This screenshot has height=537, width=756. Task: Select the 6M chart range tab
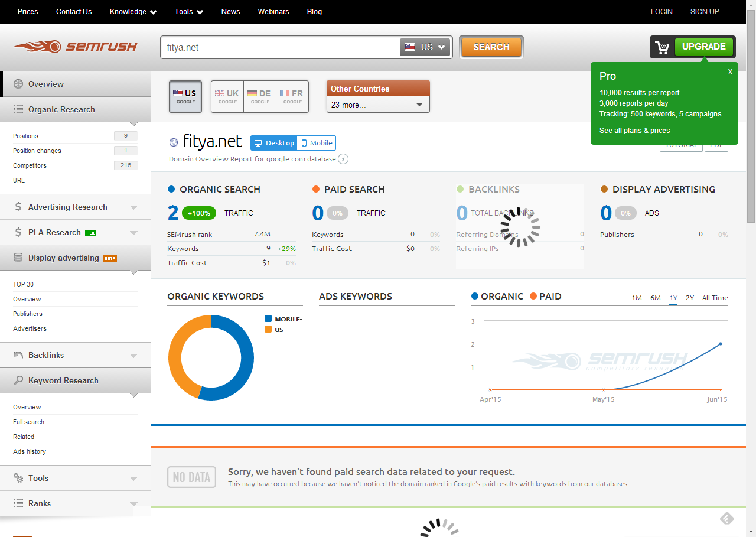655,298
